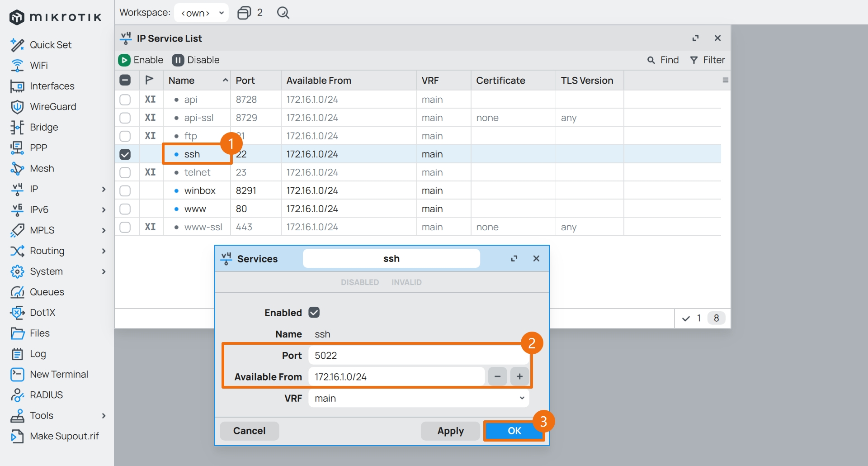Toggle the Enabled checkbox in Services dialog
The image size is (868, 466).
click(x=314, y=313)
